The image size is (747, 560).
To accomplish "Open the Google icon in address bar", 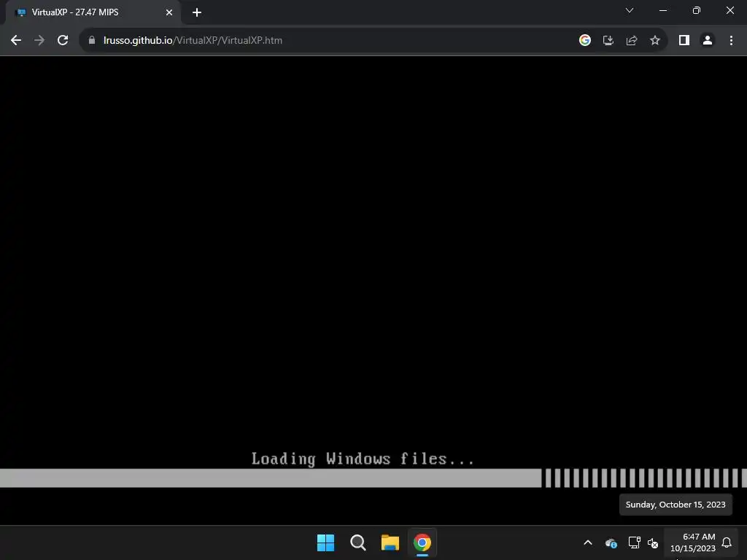I will coord(585,41).
